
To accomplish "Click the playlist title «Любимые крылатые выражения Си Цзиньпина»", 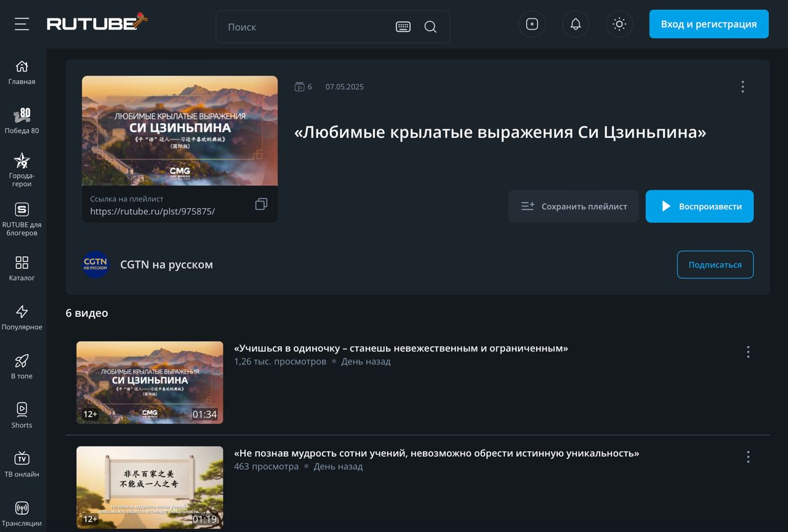I will pos(500,132).
